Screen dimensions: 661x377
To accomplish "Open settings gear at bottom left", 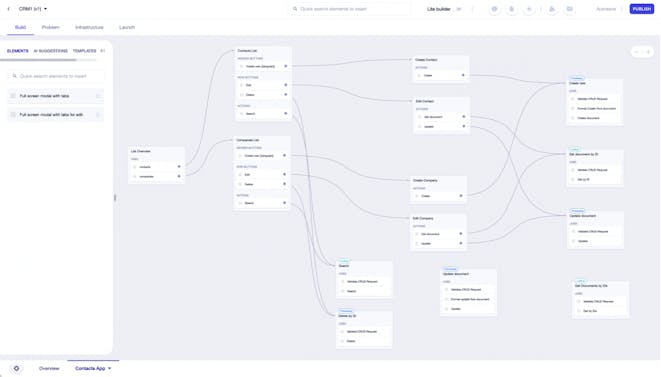I will pyautogui.click(x=16, y=368).
